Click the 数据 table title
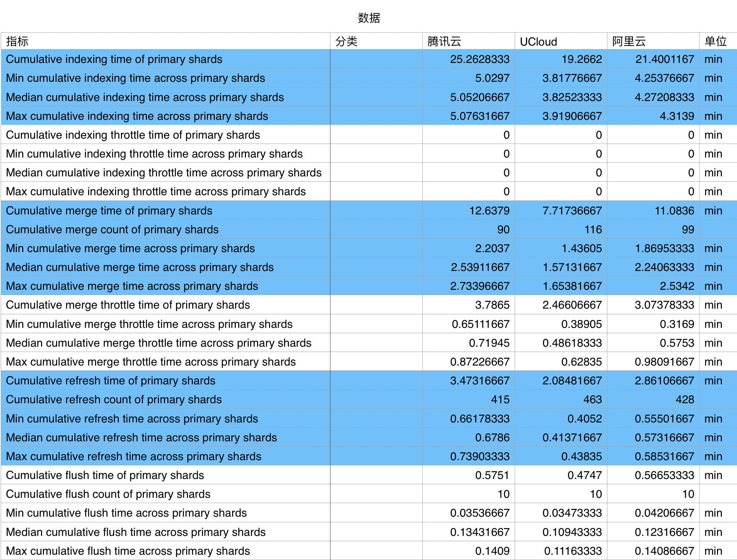 369,18
